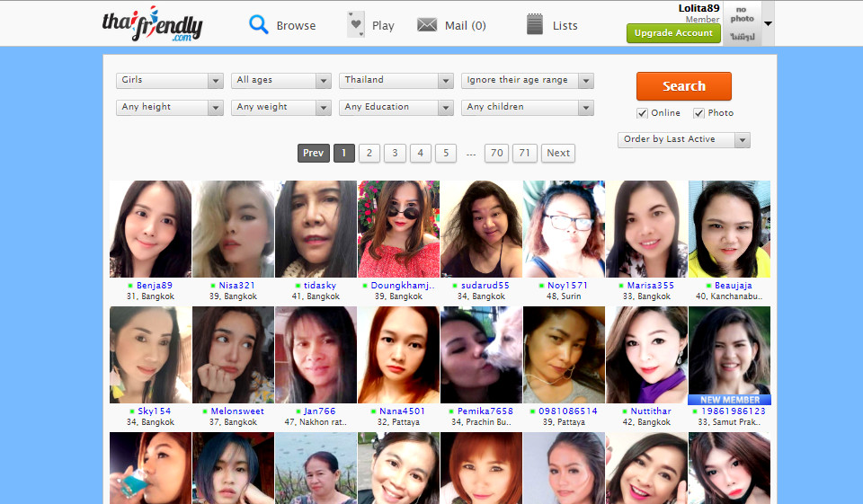
Task: Click the green online dot beside Benja89
Action: tap(130, 286)
